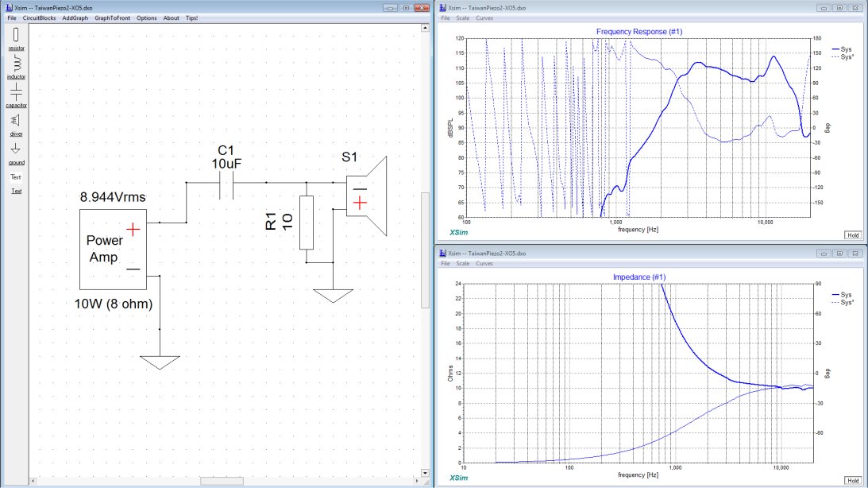Screen dimensions: 868x488
Task: Open the AddGraph menu
Action: click(75, 17)
